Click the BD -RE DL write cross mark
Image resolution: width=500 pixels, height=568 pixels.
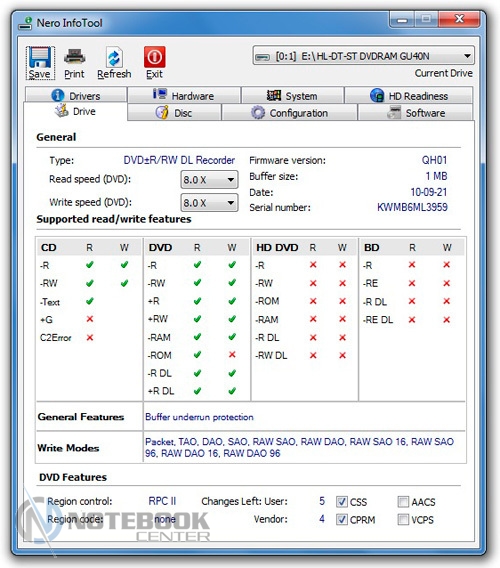(446, 320)
